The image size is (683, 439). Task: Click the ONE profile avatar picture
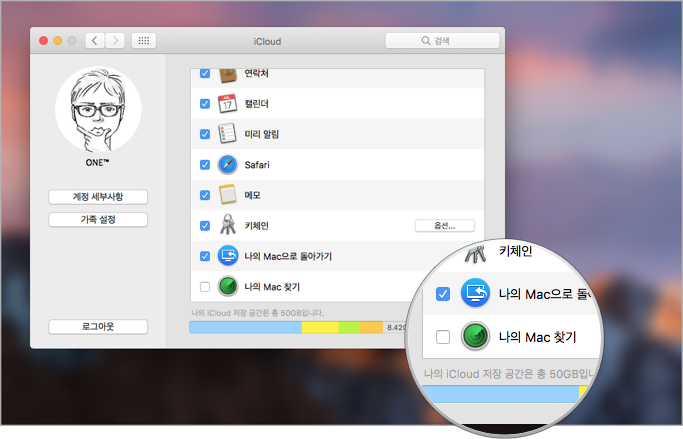[x=98, y=109]
